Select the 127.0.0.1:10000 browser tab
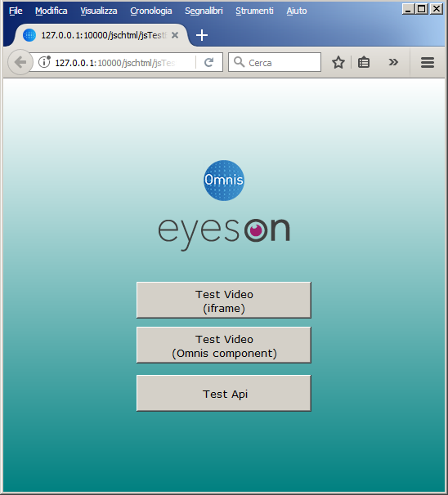 [101, 35]
